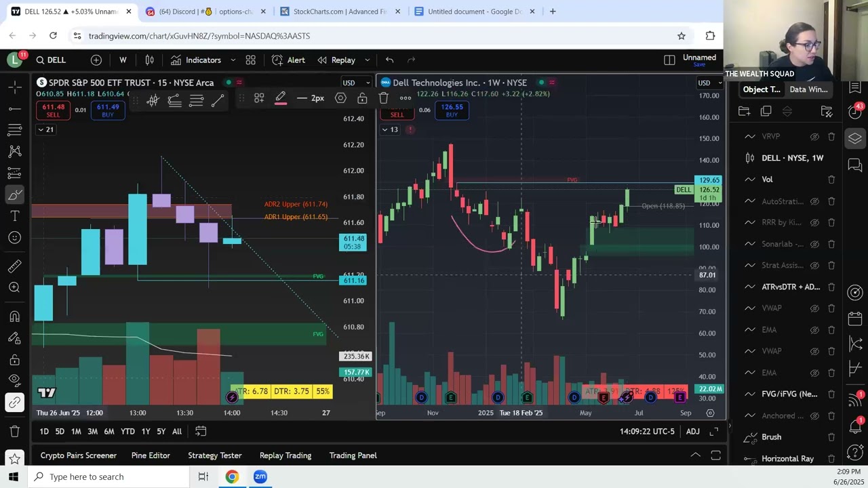Open the go to date calendar
Viewport: 868px width, 488px height.
[201, 431]
